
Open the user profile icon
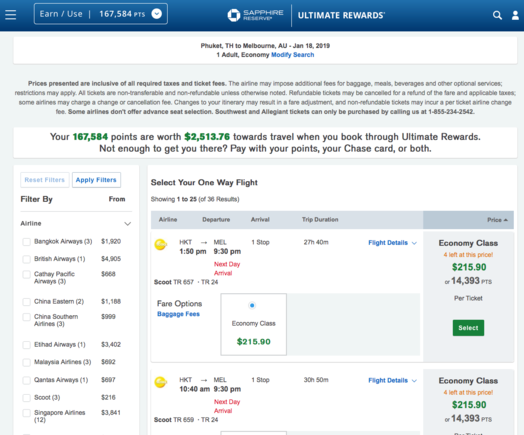point(515,15)
